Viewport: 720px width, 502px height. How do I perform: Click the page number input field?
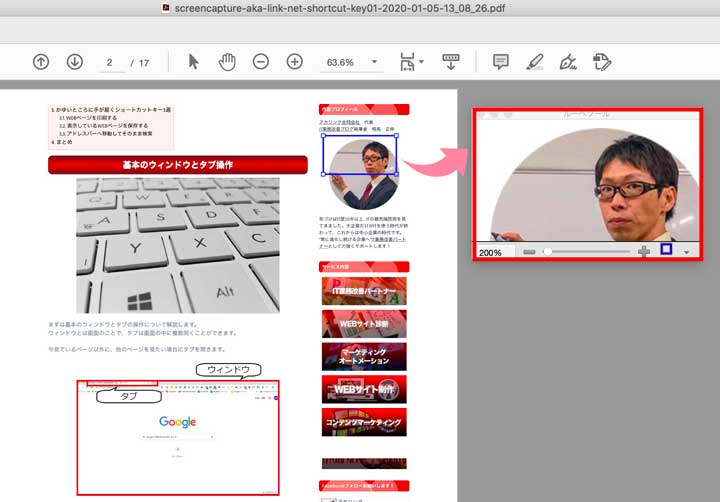click(109, 63)
